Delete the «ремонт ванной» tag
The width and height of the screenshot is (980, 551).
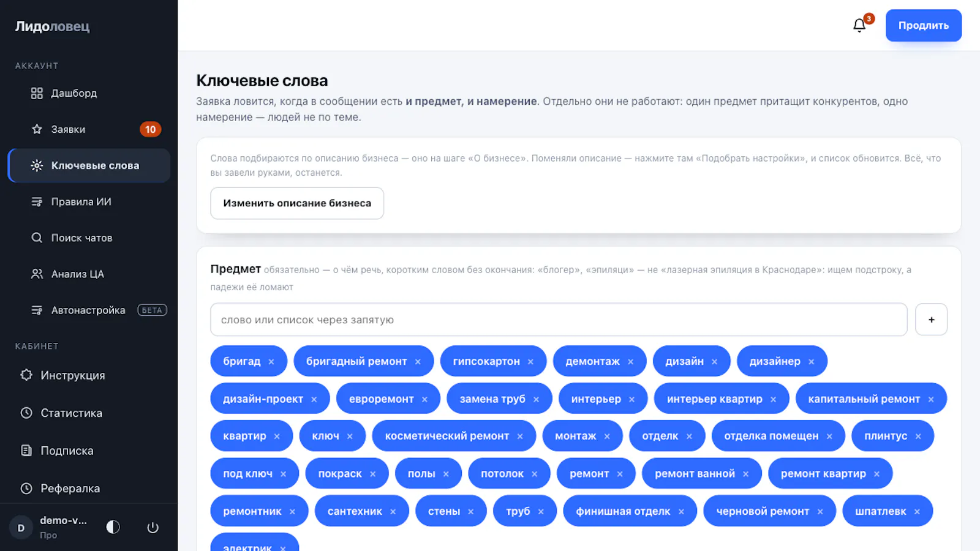click(x=745, y=474)
